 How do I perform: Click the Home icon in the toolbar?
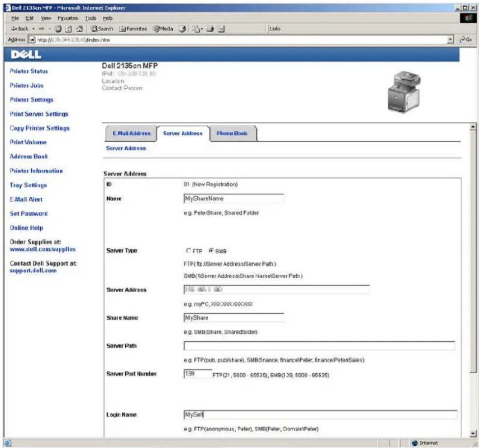click(80, 29)
